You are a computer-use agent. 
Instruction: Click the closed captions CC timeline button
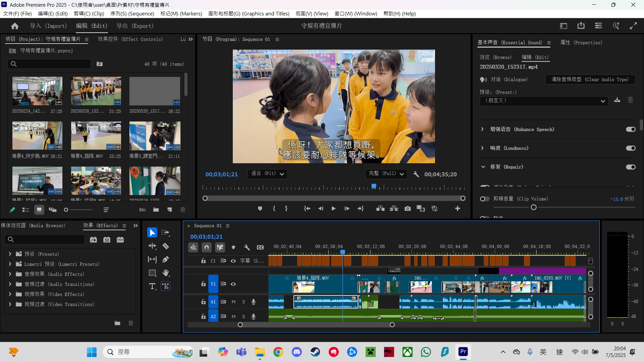click(260, 247)
